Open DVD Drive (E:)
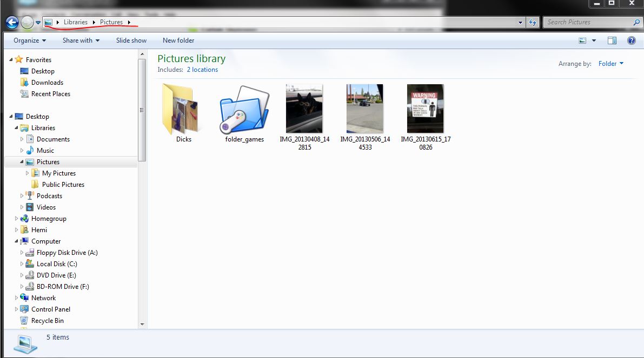Image resolution: width=644 pixels, height=358 pixels. click(56, 275)
